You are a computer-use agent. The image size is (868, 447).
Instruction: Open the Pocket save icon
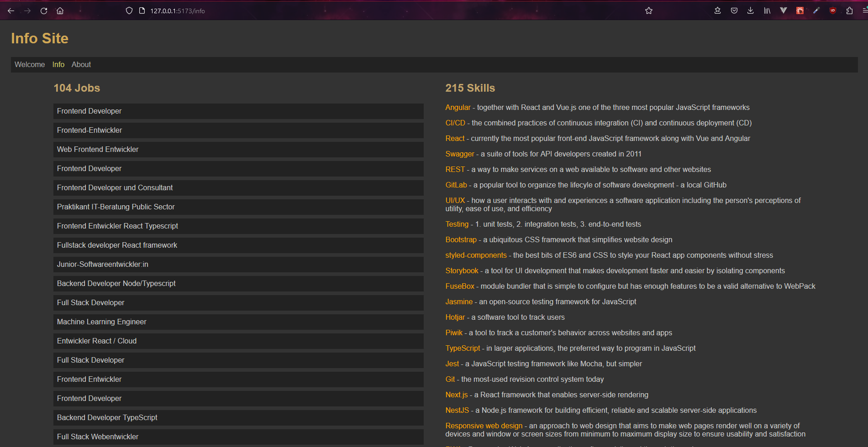[x=734, y=11]
